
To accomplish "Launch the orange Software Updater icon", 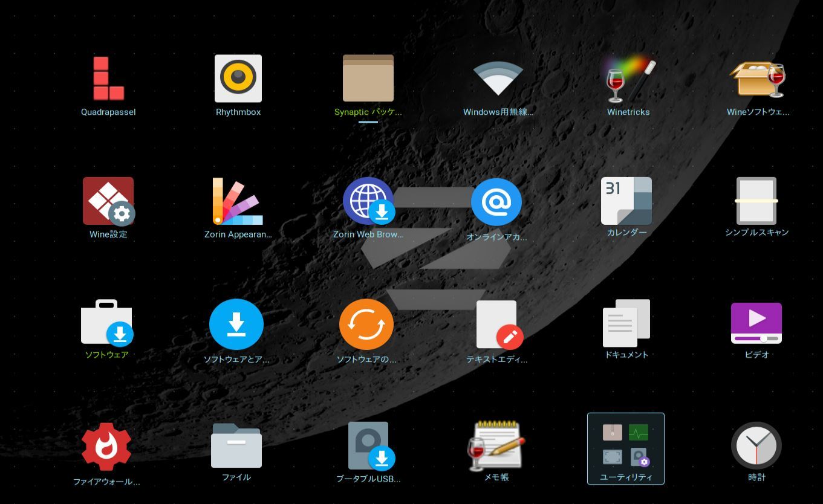I will tap(366, 325).
